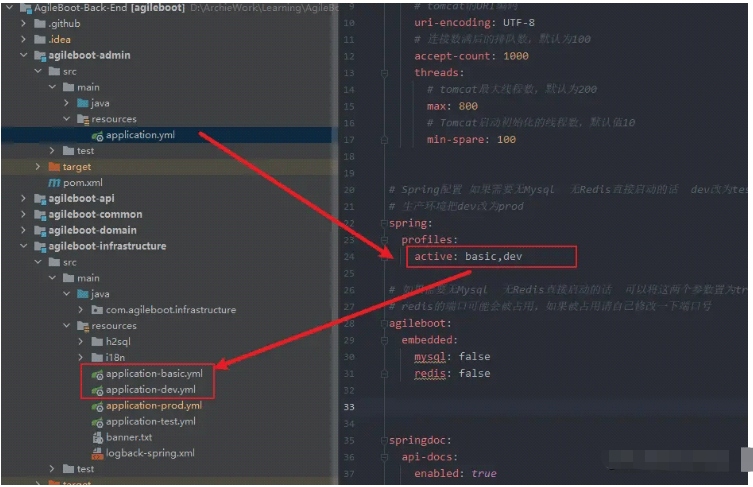Click the i18n folder icon
Image resolution: width=753 pixels, height=487 pixels.
point(97,357)
